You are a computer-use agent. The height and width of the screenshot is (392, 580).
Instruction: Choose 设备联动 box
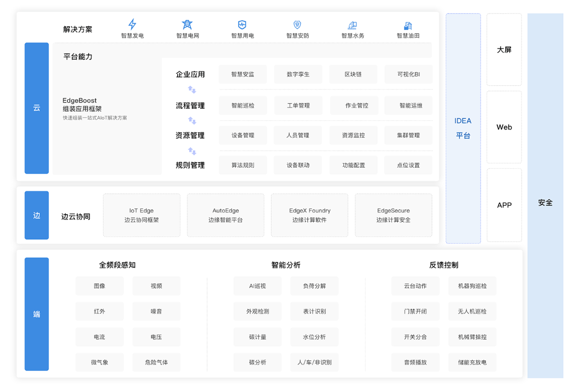[x=298, y=165]
